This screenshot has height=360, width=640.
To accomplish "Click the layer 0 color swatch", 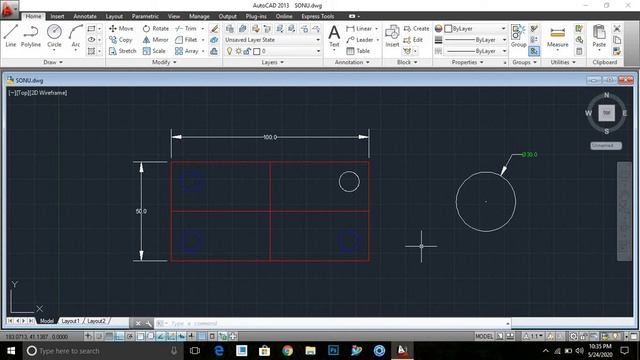I will pyautogui.click(x=256, y=51).
